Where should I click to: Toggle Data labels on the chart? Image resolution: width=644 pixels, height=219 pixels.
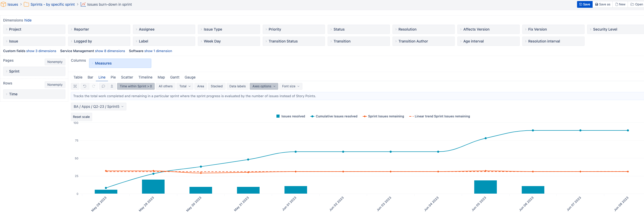237,86
